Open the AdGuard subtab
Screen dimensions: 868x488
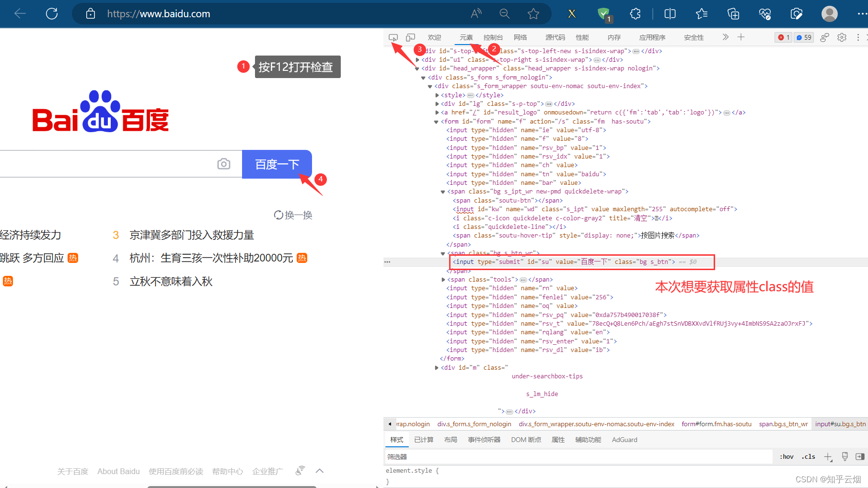625,440
